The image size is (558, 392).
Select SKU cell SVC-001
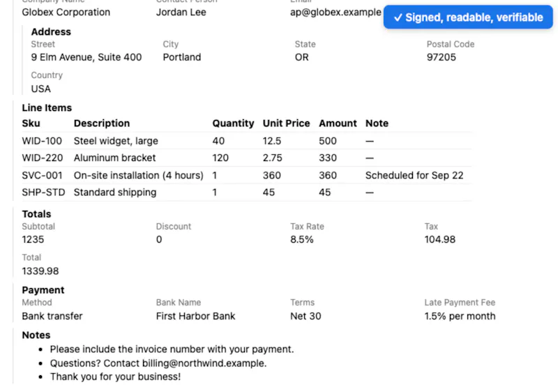(x=42, y=175)
